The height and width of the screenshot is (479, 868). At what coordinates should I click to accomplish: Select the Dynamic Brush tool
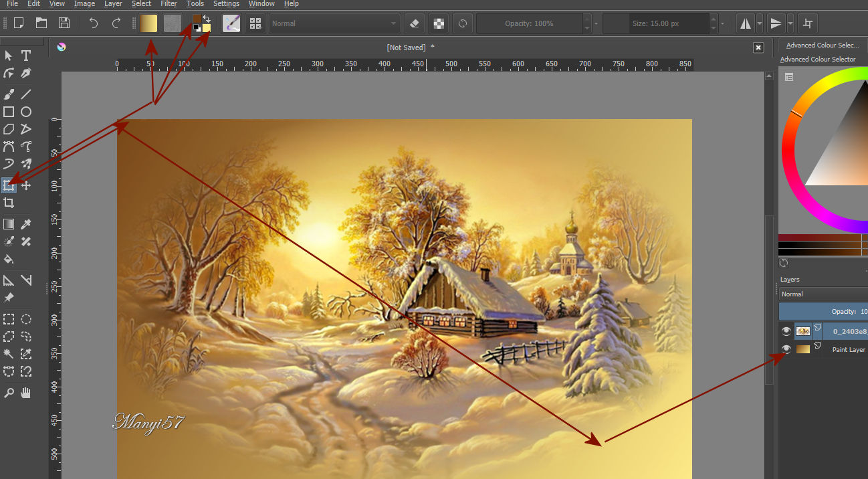pyautogui.click(x=9, y=164)
